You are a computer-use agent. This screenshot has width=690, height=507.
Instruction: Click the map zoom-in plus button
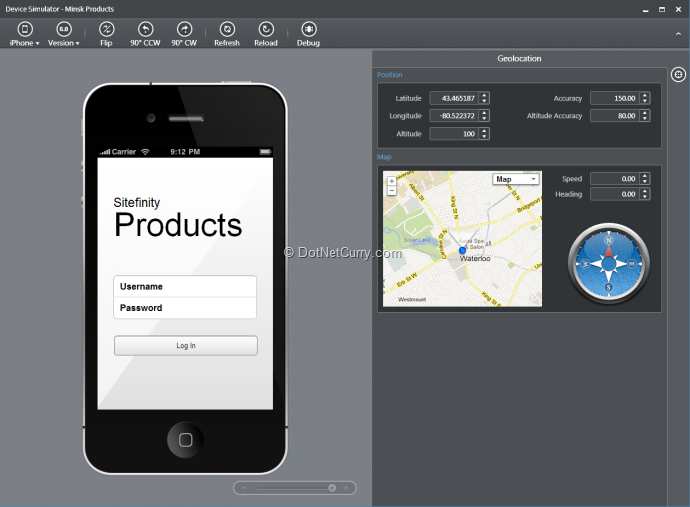click(x=391, y=181)
